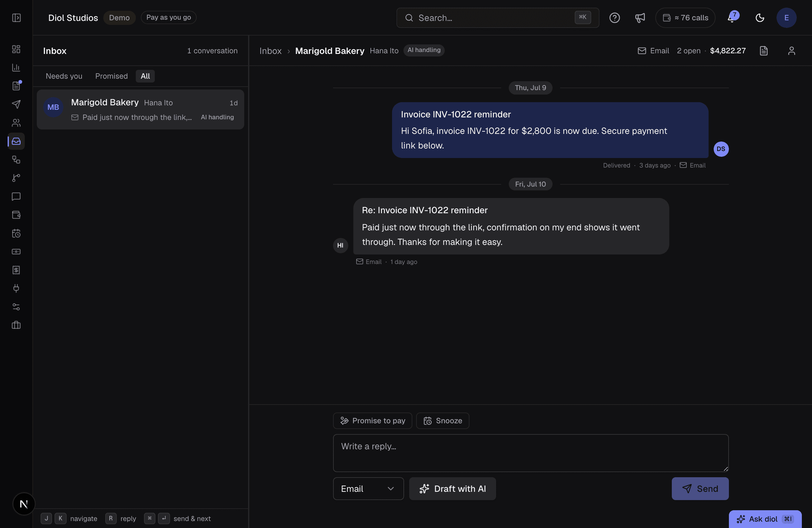Select the Inbox tray icon in sidebar
The image size is (812, 528).
click(x=16, y=141)
